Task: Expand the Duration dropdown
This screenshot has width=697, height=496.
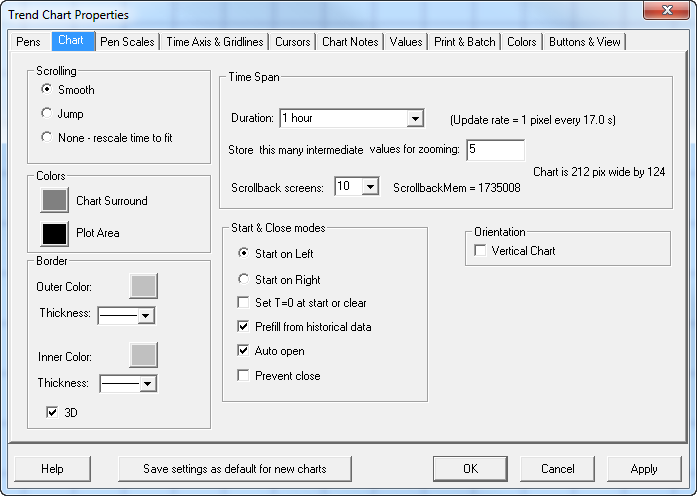Action: click(416, 119)
